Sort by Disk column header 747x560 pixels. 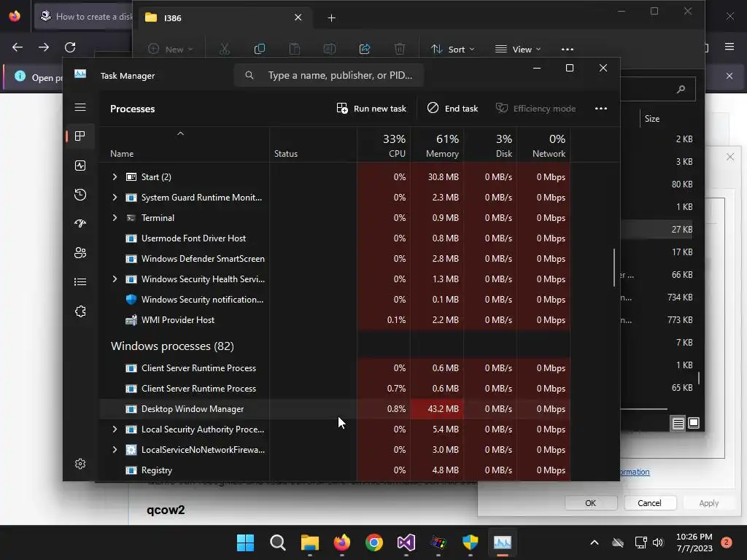(x=491, y=146)
